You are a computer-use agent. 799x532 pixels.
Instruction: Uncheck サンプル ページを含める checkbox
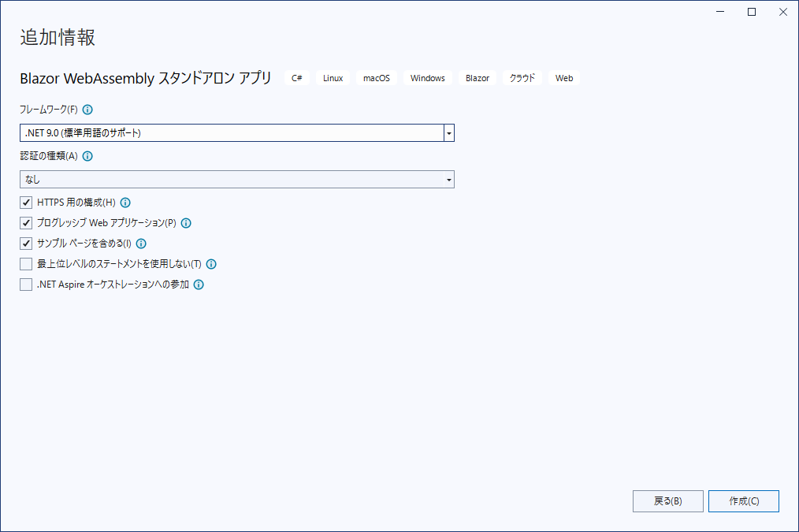tap(26, 244)
